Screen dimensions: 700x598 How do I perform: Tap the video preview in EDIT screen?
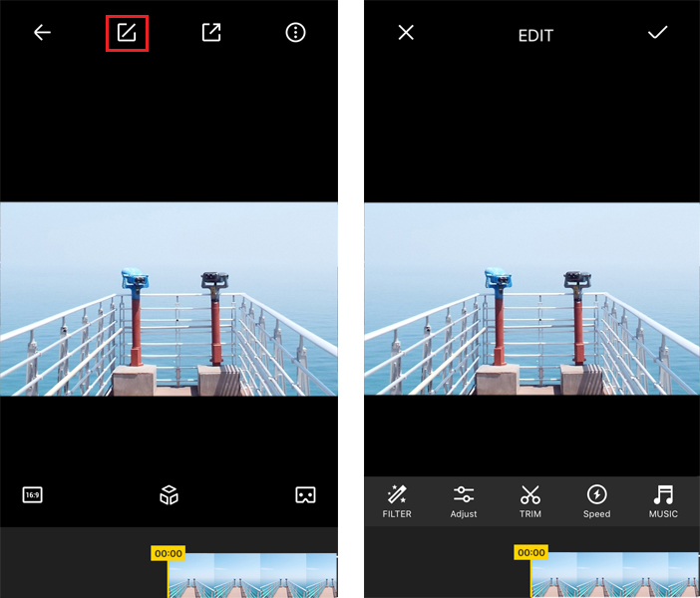[x=531, y=299]
